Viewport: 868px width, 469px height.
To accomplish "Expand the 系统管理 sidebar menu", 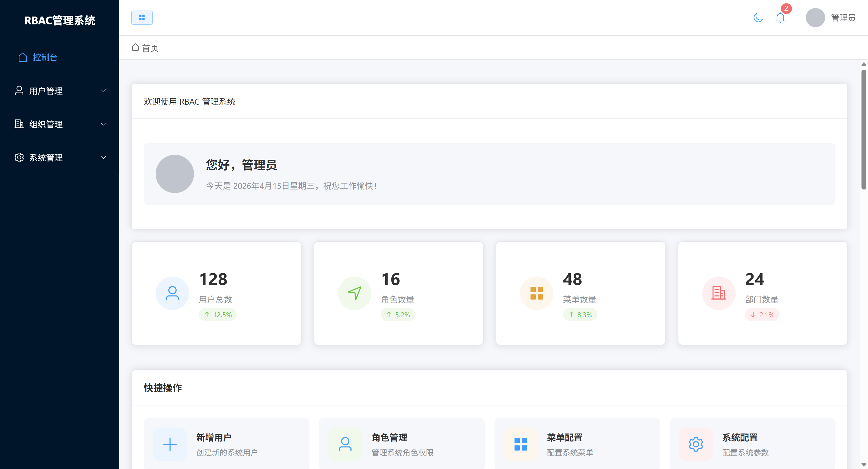I will pos(46,158).
